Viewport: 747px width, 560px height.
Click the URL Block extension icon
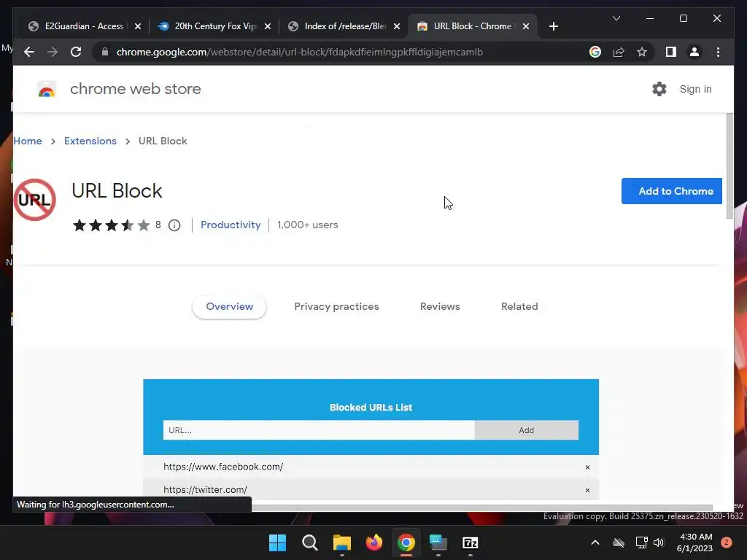pyautogui.click(x=35, y=200)
